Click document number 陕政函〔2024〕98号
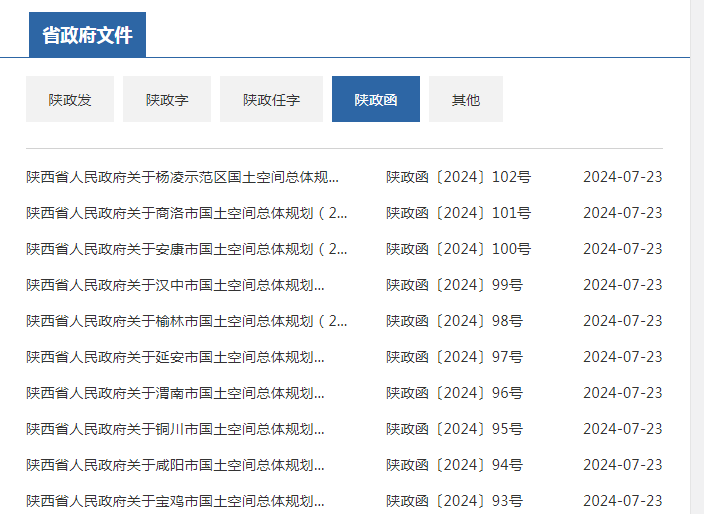The height and width of the screenshot is (514, 704). pyautogui.click(x=454, y=321)
